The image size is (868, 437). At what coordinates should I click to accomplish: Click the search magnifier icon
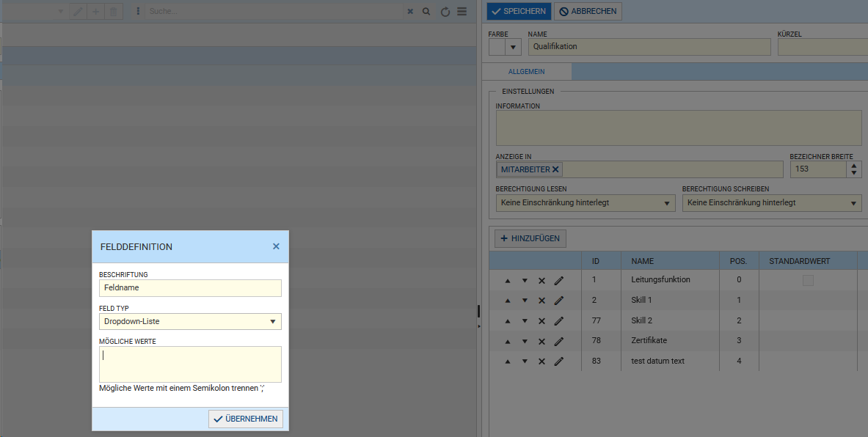[426, 12]
